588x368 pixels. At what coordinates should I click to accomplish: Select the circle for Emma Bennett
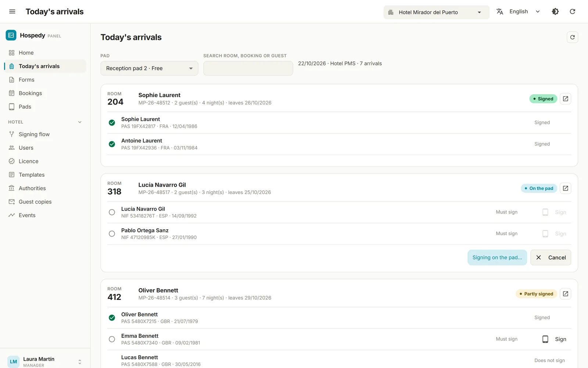[112, 339]
